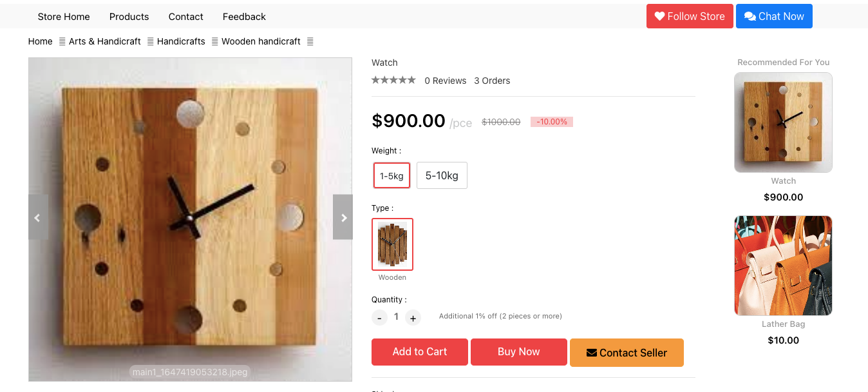Go back using the previous image arrow
Viewport: 868px width, 392px height.
(x=38, y=217)
